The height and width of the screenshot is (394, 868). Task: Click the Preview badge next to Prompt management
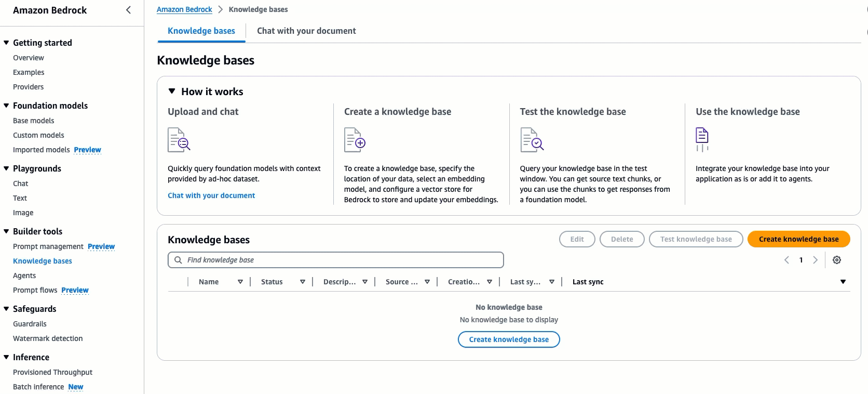click(x=101, y=246)
